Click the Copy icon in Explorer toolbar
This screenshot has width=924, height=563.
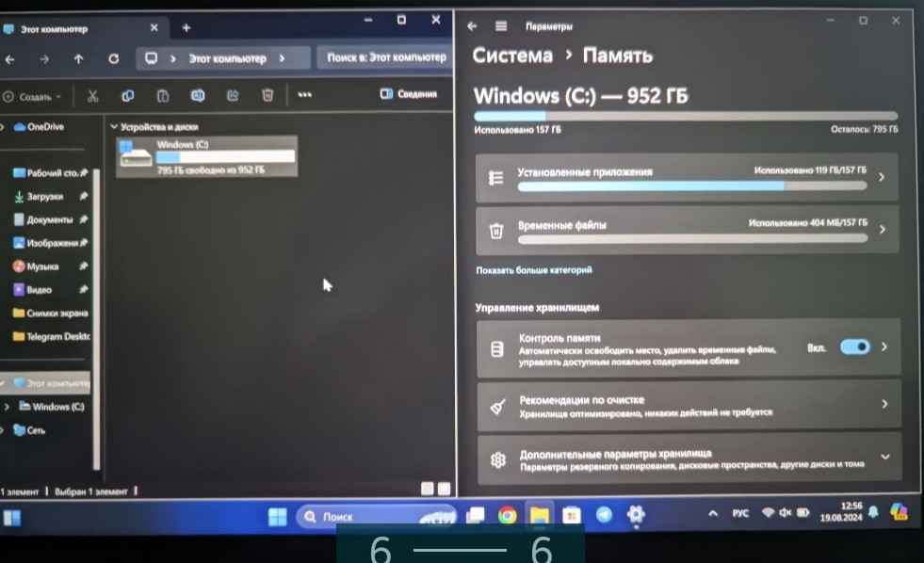tap(127, 95)
